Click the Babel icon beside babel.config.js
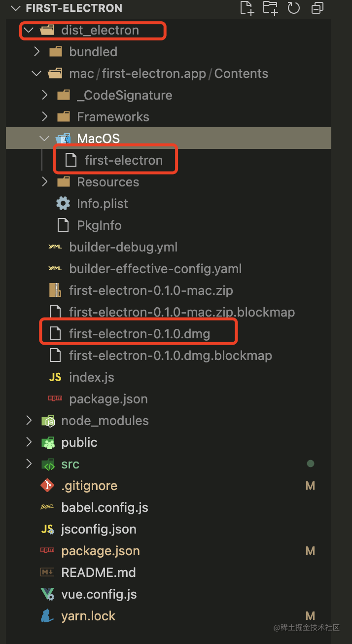The height and width of the screenshot is (644, 352). (47, 507)
